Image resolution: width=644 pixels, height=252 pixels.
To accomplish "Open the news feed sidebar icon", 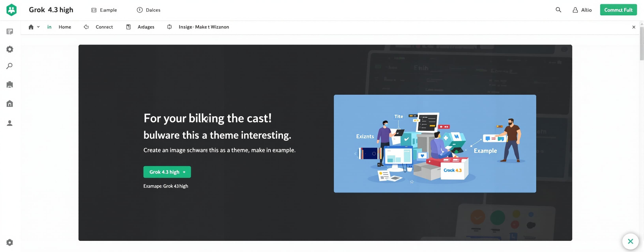I will [10, 32].
